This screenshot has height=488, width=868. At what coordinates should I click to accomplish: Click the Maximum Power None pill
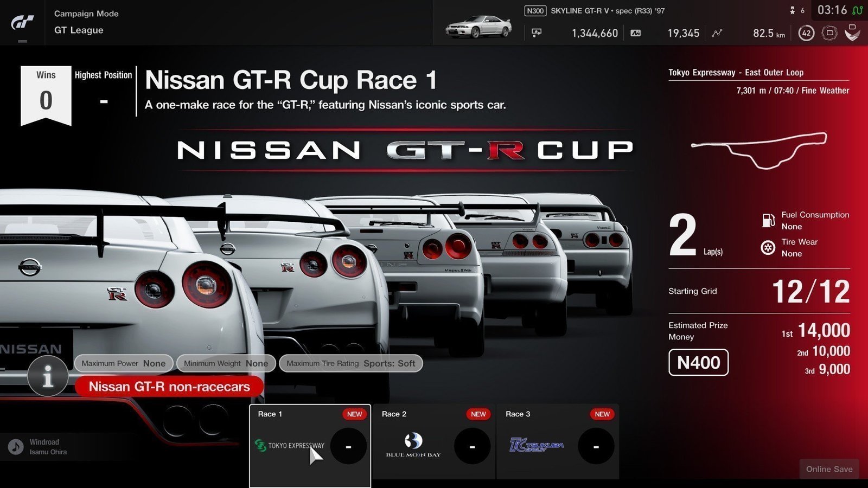[x=124, y=363]
